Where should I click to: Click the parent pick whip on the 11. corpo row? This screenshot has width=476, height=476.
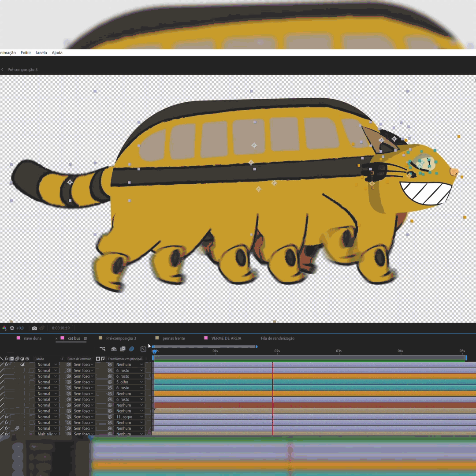click(110, 417)
